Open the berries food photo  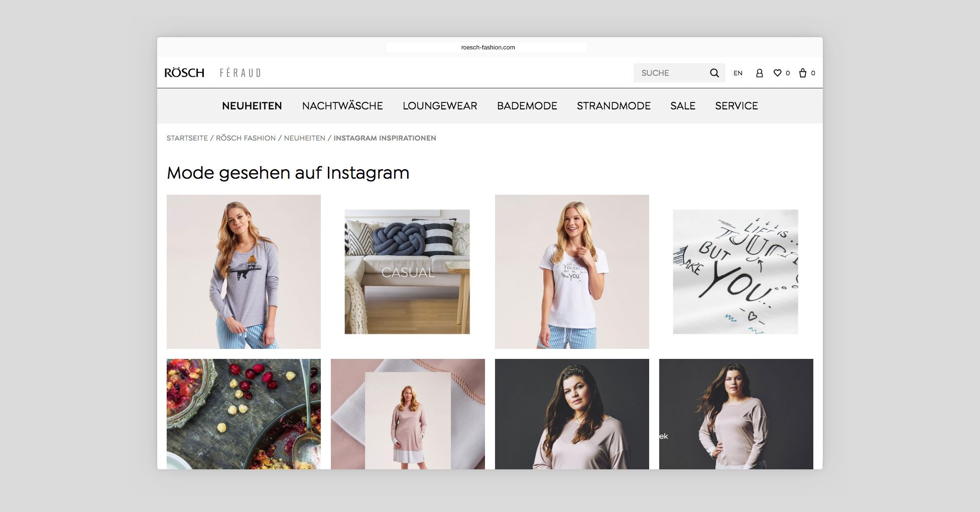[x=243, y=414]
